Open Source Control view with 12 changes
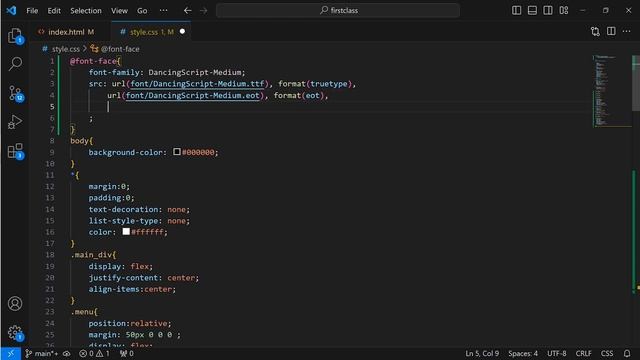This screenshot has width=640, height=360. [15, 93]
